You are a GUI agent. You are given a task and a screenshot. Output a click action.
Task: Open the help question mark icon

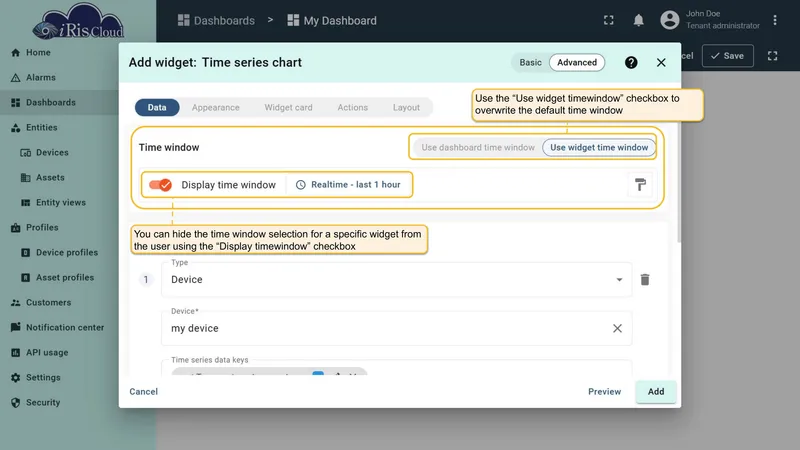click(631, 62)
